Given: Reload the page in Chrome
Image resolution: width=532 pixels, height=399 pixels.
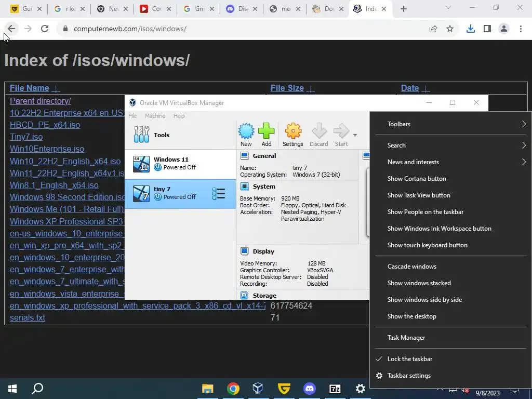Looking at the screenshot, I should tap(45, 29).
